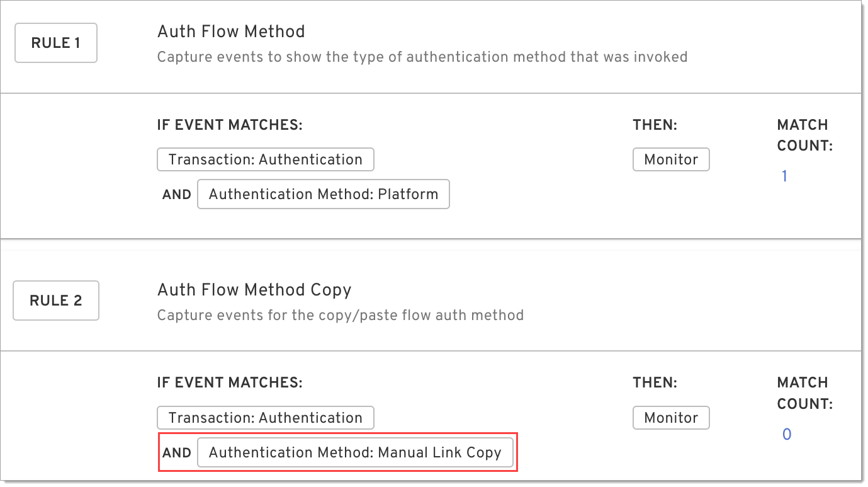Click the RULE 2 label button
868x487 pixels.
pyautogui.click(x=55, y=301)
